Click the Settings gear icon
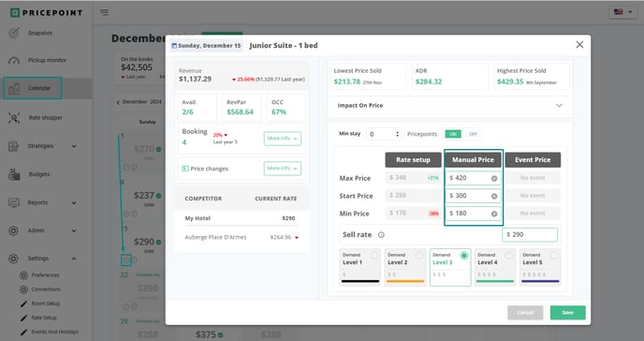Image resolution: width=644 pixels, height=341 pixels. click(13, 259)
